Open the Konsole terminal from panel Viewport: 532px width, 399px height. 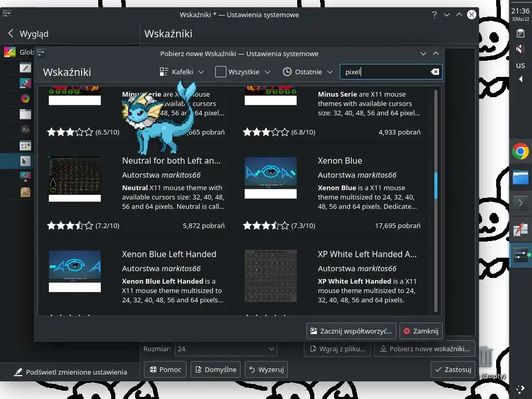(x=521, y=203)
